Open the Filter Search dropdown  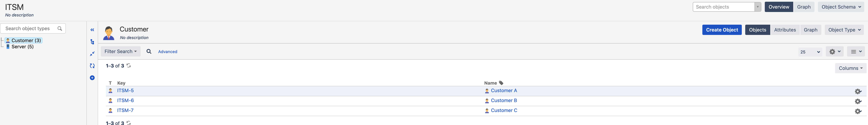(x=121, y=52)
